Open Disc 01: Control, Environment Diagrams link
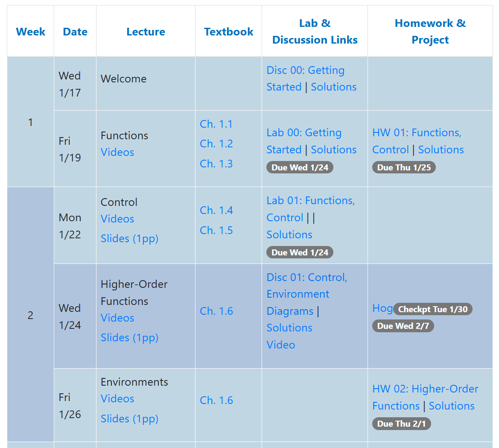The width and height of the screenshot is (499, 448). [x=307, y=294]
